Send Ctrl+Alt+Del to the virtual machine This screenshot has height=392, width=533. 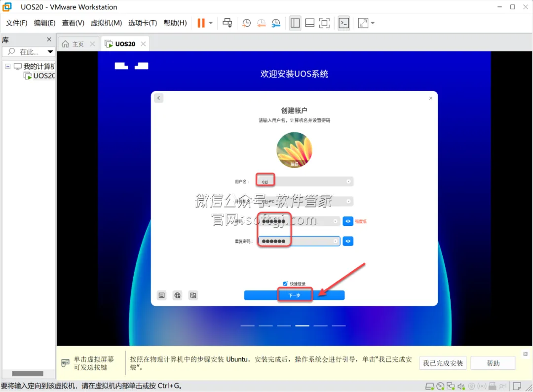point(228,23)
